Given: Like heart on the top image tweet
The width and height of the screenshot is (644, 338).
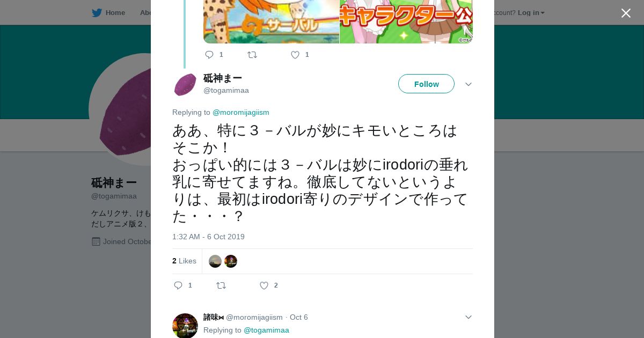Looking at the screenshot, I should coord(295,55).
